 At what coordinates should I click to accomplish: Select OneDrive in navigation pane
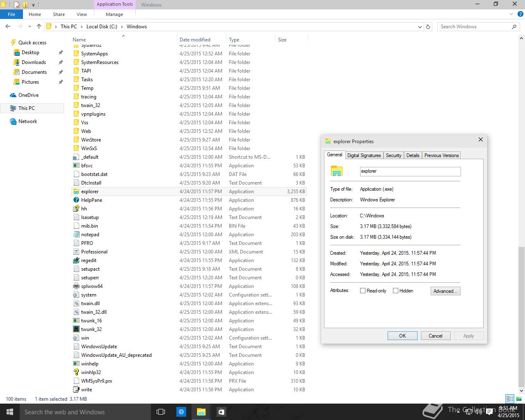pyautogui.click(x=28, y=95)
